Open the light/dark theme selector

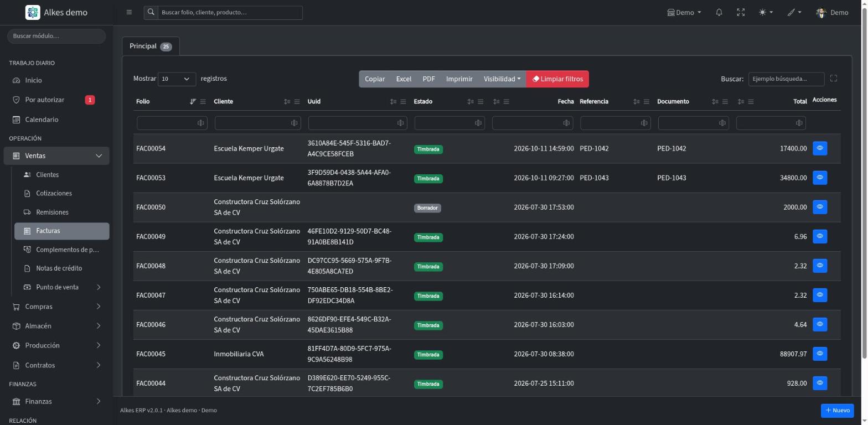(x=766, y=12)
